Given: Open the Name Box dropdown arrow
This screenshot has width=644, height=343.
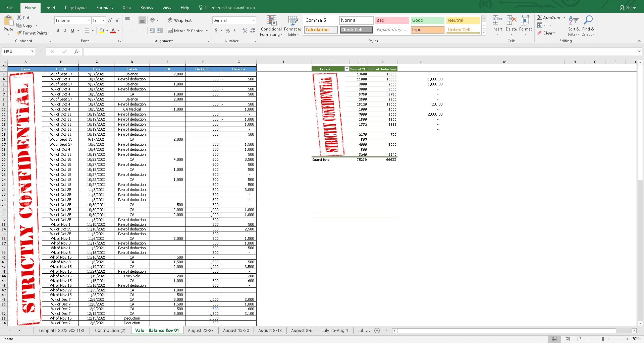Looking at the screenshot, I should [32, 52].
